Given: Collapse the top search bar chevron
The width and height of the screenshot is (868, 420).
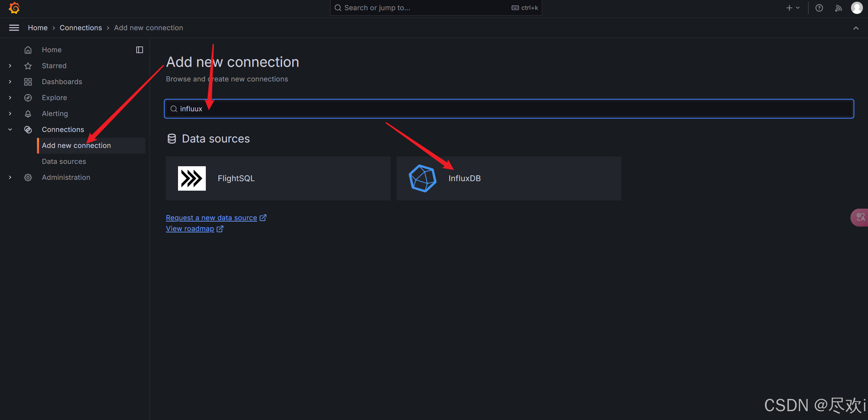Looking at the screenshot, I should coord(856,28).
